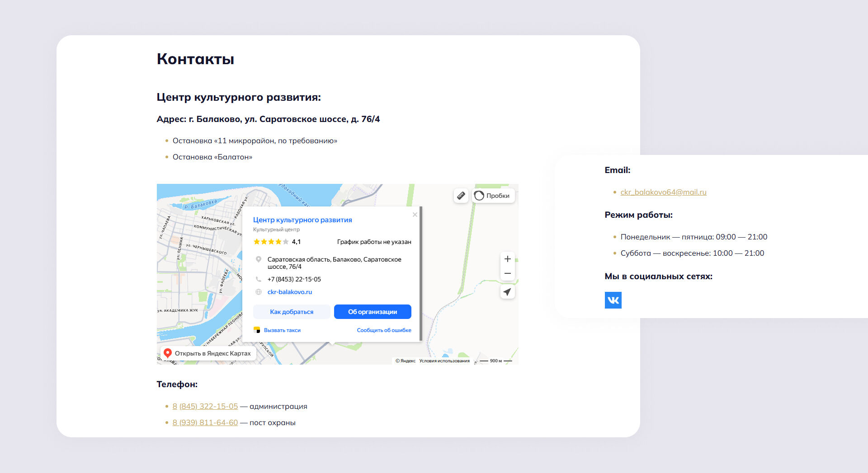The height and width of the screenshot is (473, 868).
Task: Toggle the Пробки traffic layer button
Action: point(493,196)
